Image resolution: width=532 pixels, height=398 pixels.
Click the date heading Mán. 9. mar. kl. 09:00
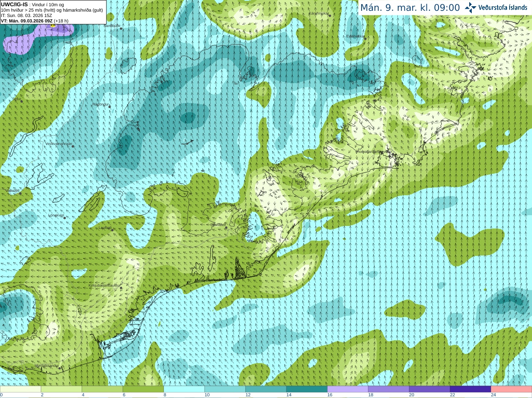[x=410, y=7]
